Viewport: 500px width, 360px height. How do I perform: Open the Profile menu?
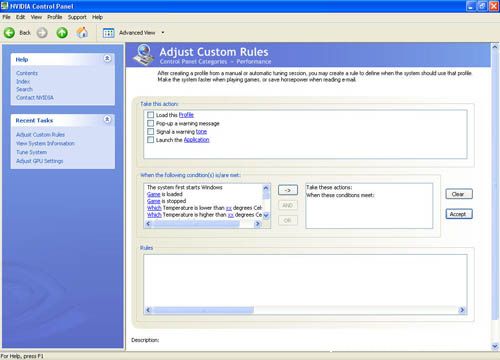55,17
